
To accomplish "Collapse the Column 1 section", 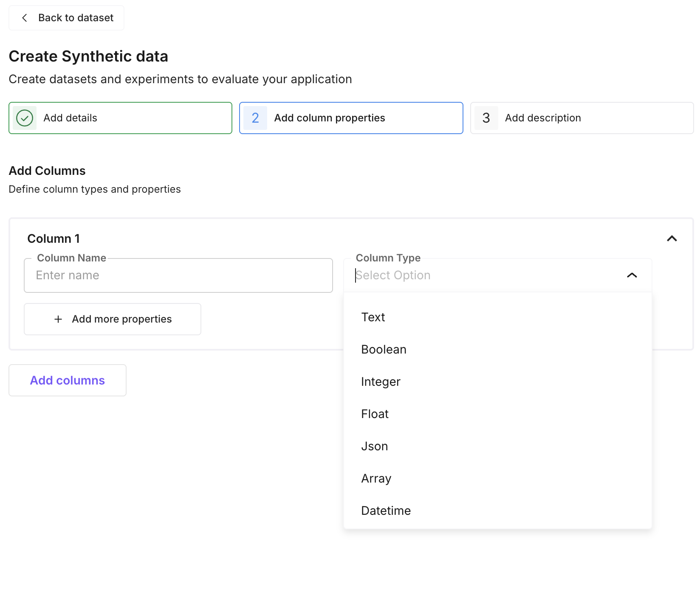I will [x=672, y=239].
